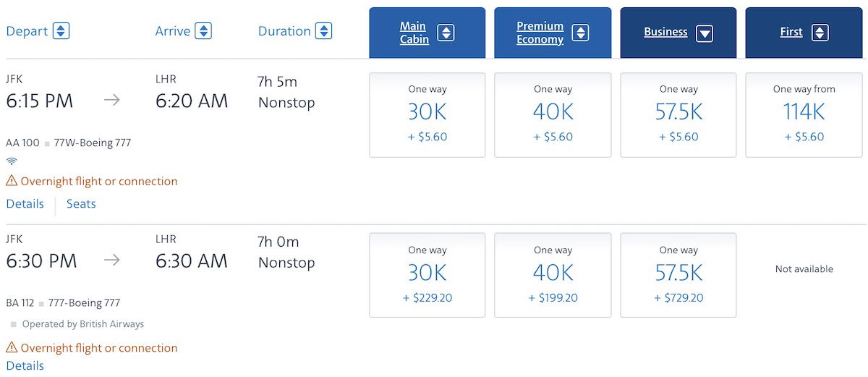Image resolution: width=868 pixels, height=377 pixels.
Task: Open Details for BA 112 flight
Action: tap(25, 365)
